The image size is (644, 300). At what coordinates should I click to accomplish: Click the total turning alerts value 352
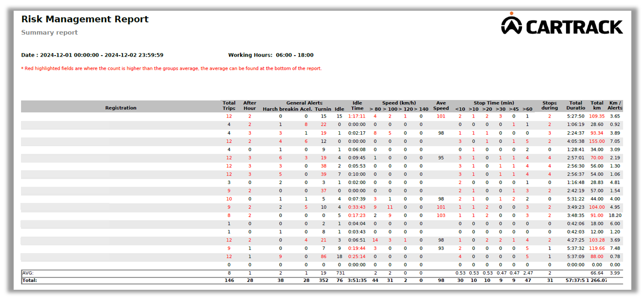click(x=323, y=281)
